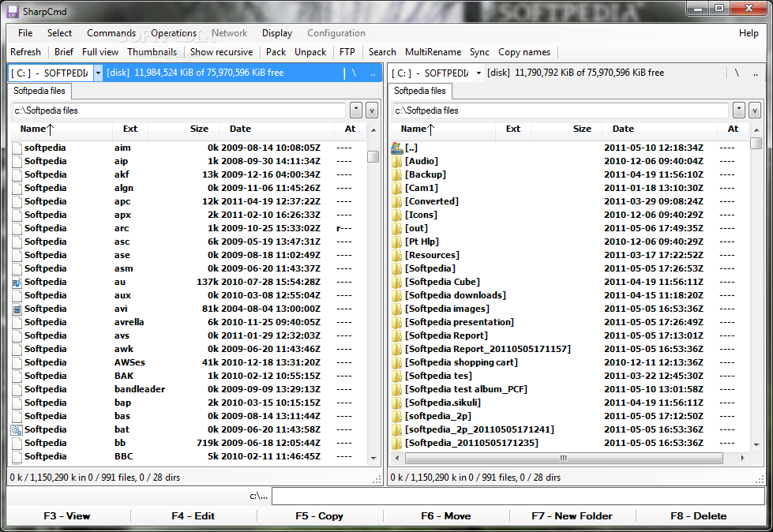Click the parent directory [..] icon
The width and height of the screenshot is (773, 532).
[397, 148]
